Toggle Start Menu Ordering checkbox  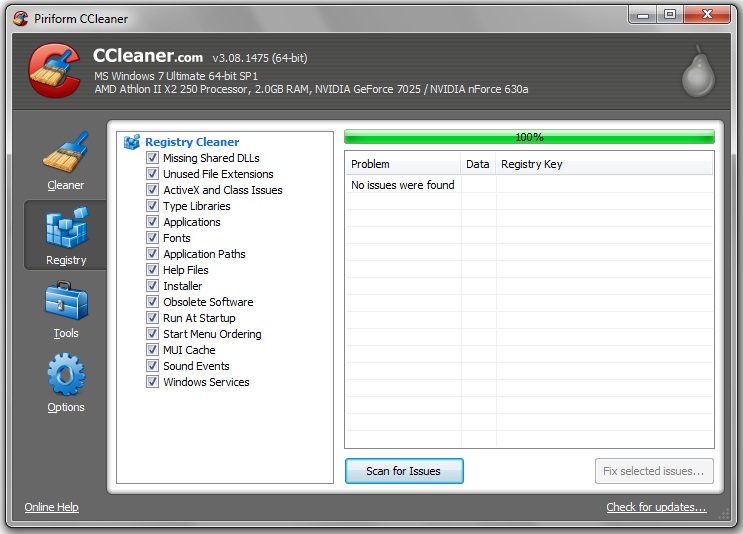pyautogui.click(x=152, y=334)
